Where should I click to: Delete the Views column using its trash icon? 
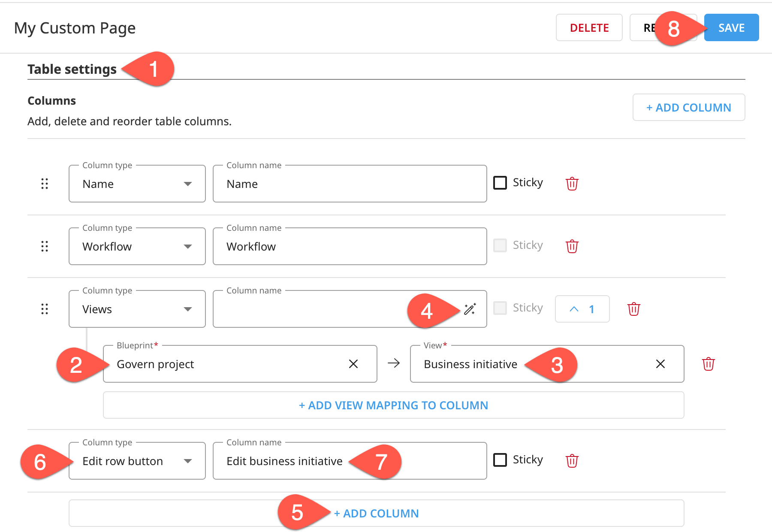pos(634,308)
